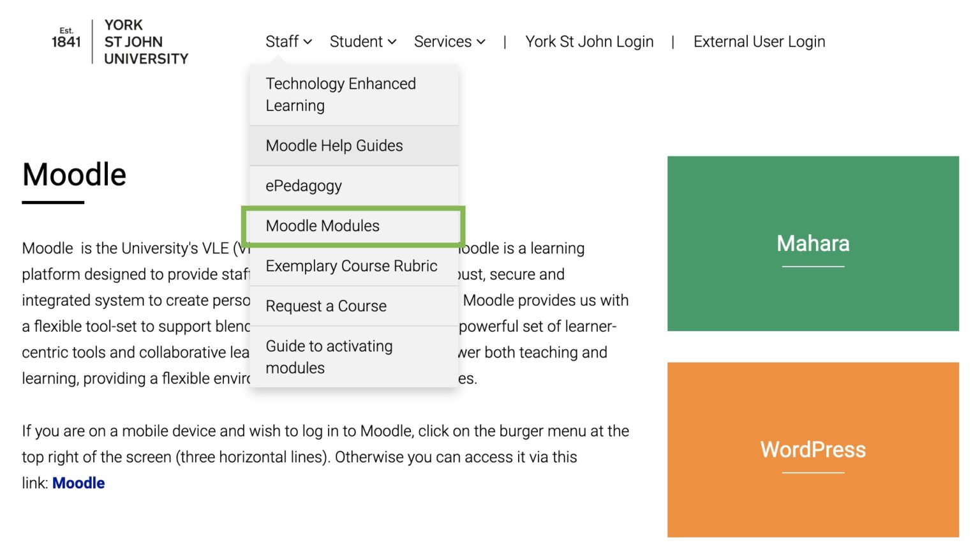Click the Moodle page heading
Viewport: 980px width, 554px height.
73,174
